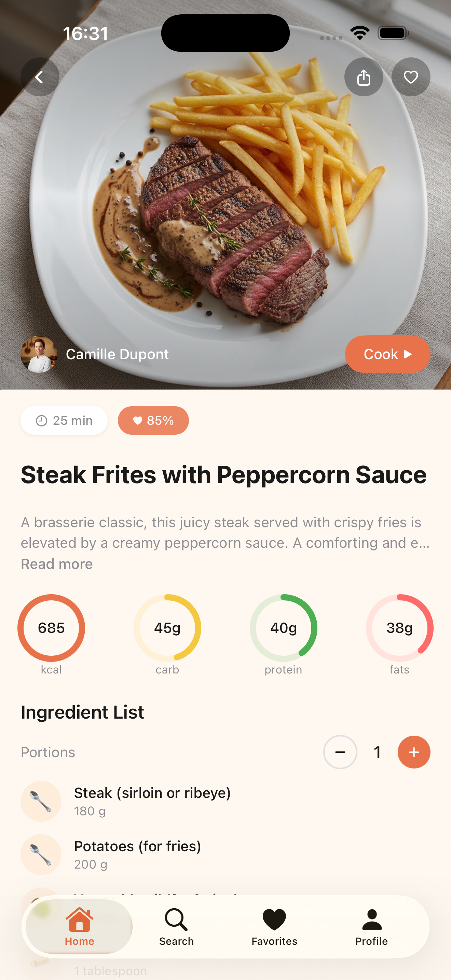The height and width of the screenshot is (980, 451).
Task: Tap the 40g protein ring
Action: tap(283, 628)
